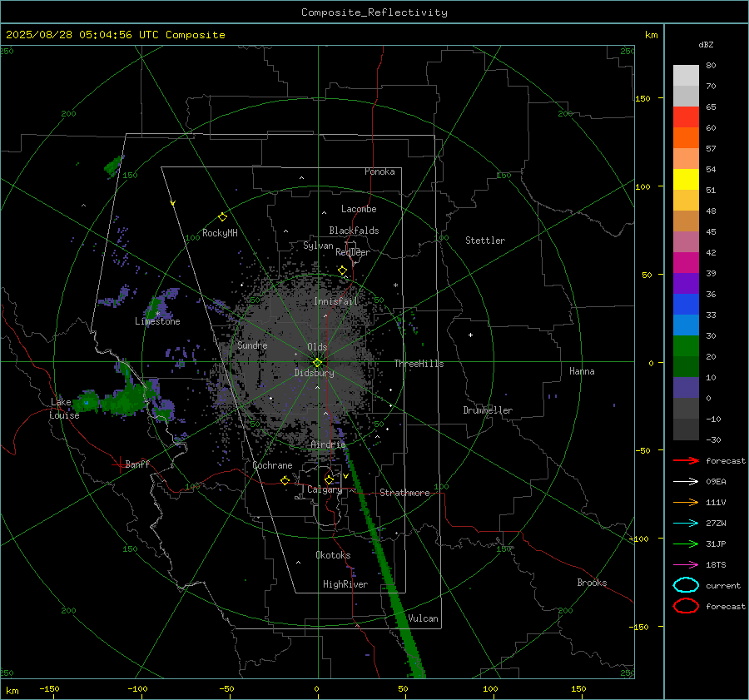Click the white asterisk marker above Limestone
The image size is (749, 700).
(x=157, y=314)
